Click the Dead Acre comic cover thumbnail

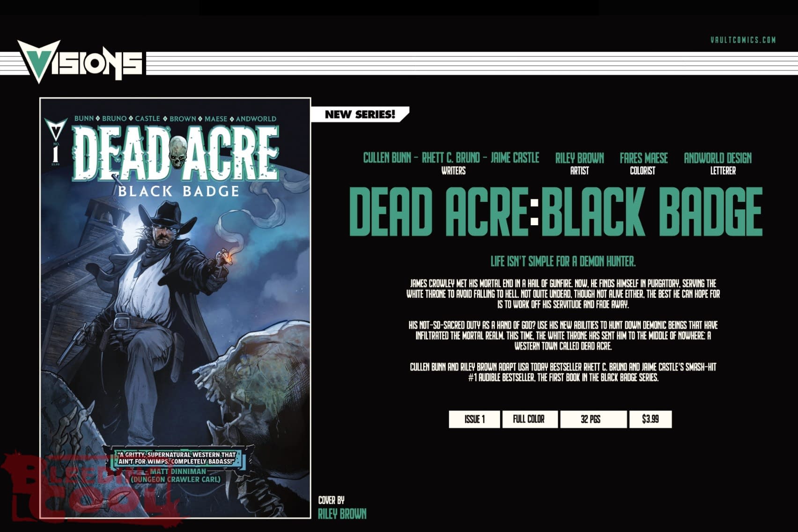[175, 309]
